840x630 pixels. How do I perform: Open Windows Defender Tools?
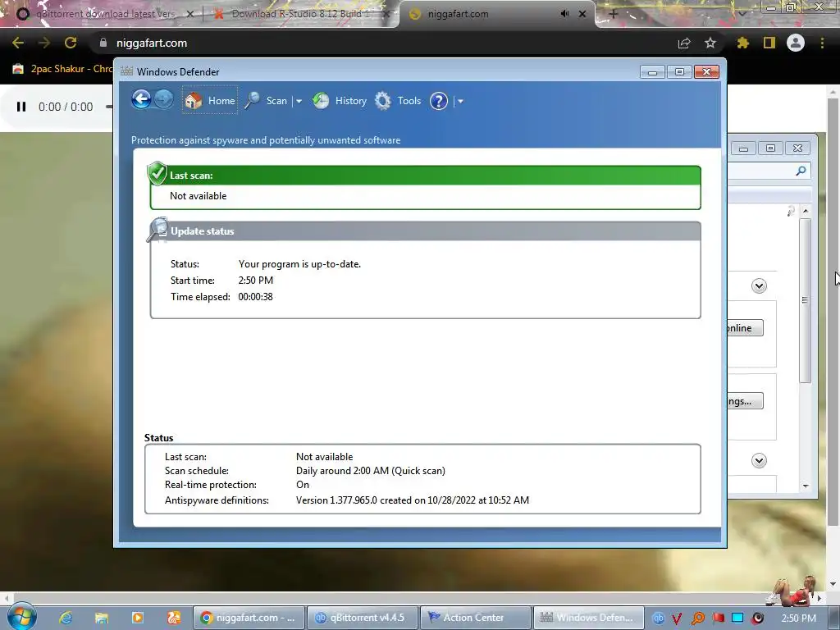pos(398,101)
